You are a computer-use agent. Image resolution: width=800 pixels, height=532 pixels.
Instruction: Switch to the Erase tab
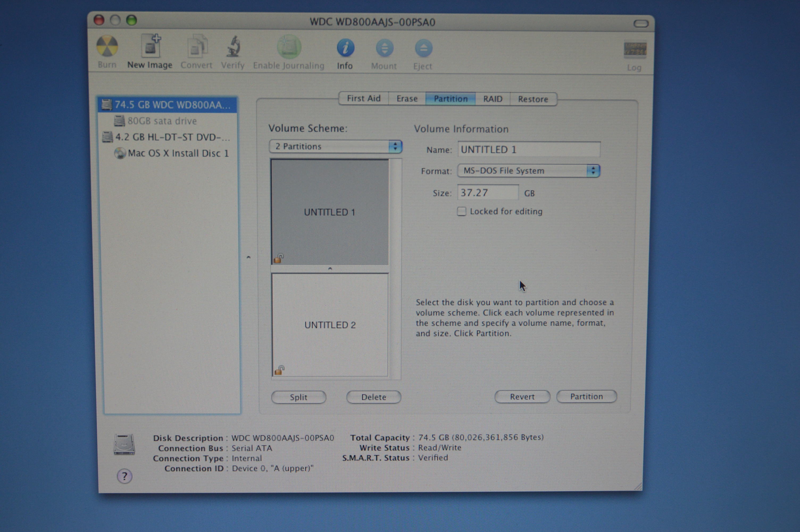coord(407,99)
